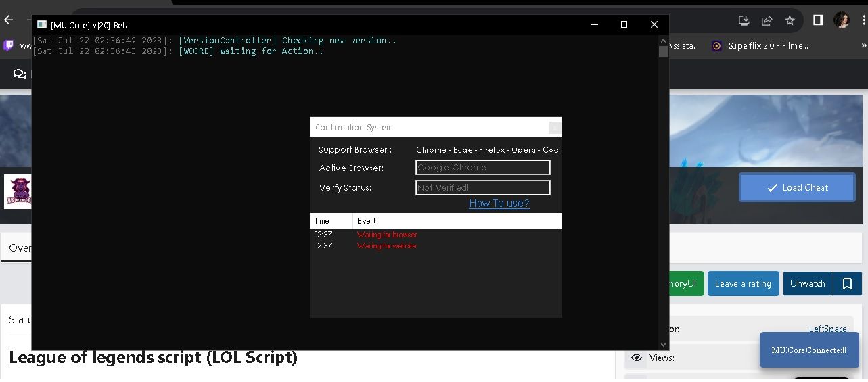Click the Chrome back arrow
868x382 pixels.
click(x=9, y=20)
